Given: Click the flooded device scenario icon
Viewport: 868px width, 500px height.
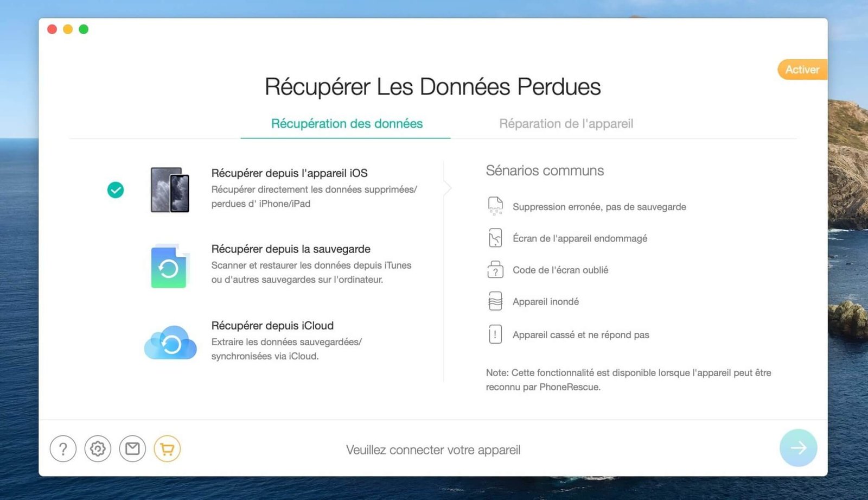Looking at the screenshot, I should pyautogui.click(x=495, y=301).
